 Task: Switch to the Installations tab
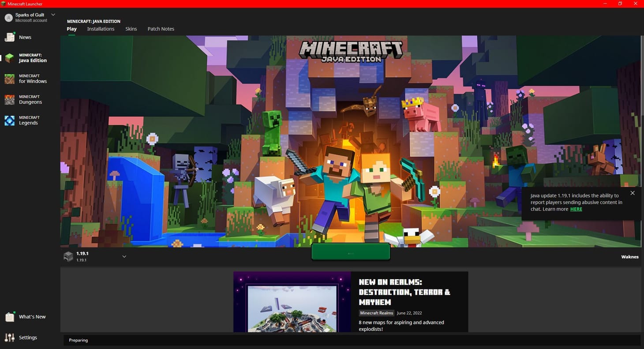click(x=101, y=29)
